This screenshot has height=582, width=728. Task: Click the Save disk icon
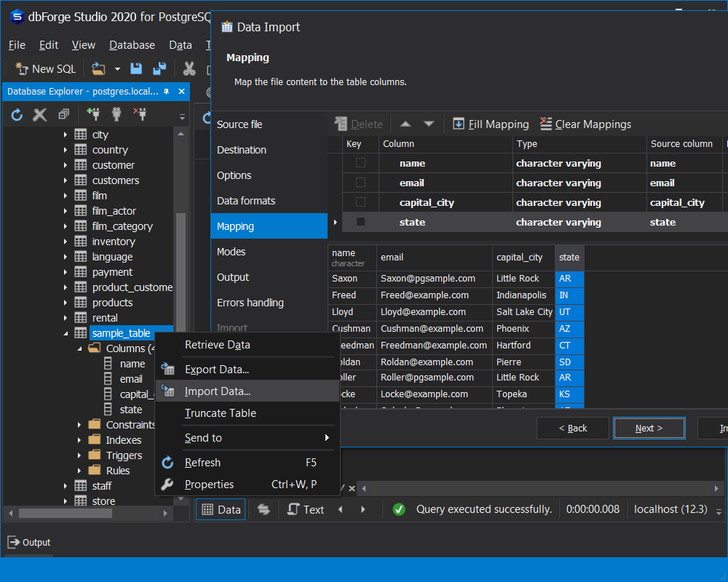point(136,68)
